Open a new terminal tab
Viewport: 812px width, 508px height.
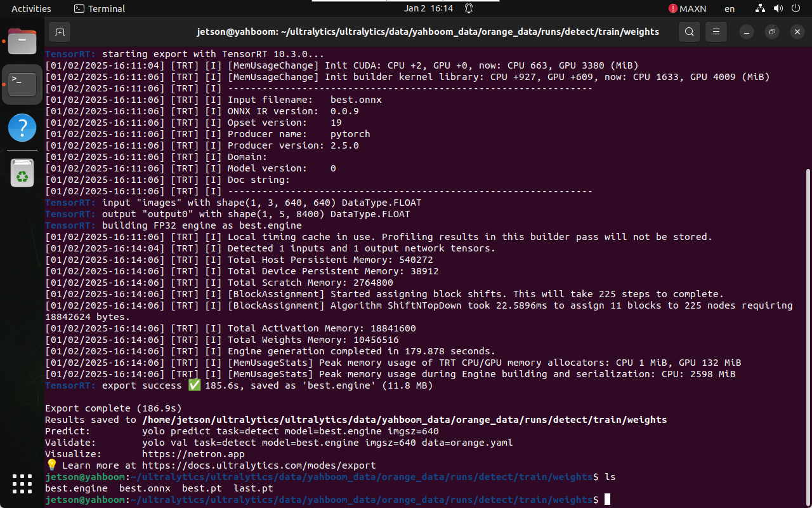pos(60,32)
